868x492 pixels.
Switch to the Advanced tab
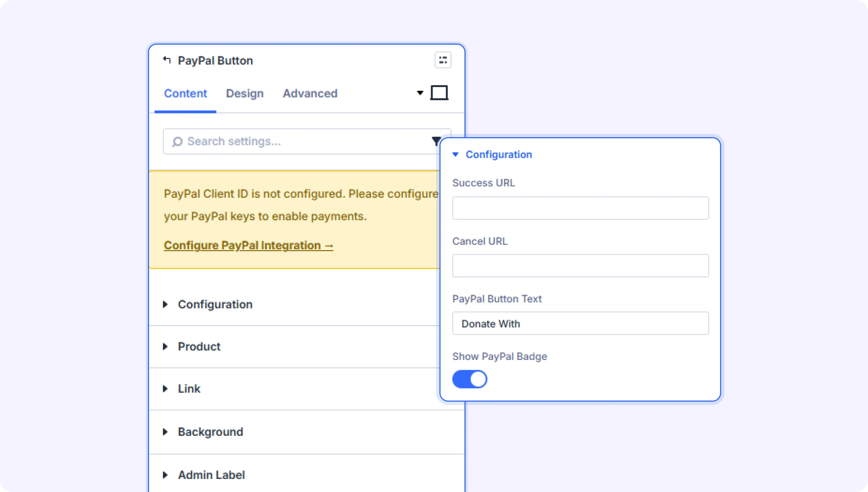click(x=310, y=93)
